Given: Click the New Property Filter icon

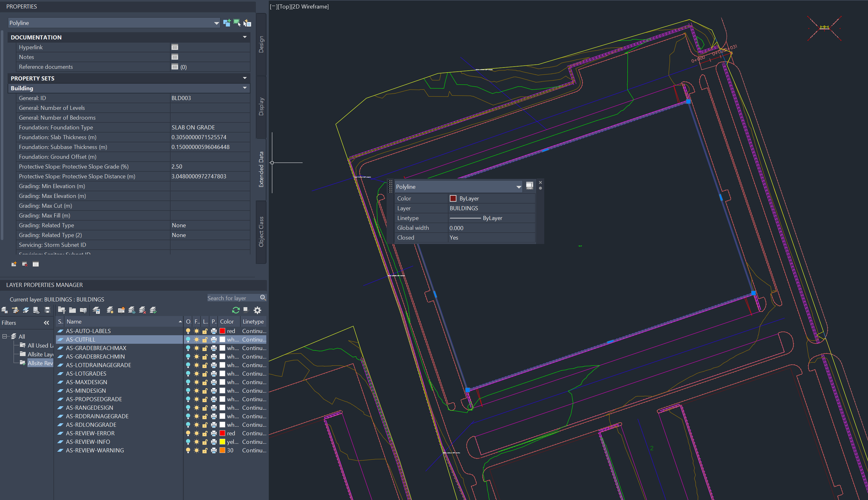Looking at the screenshot, I should pos(62,310).
